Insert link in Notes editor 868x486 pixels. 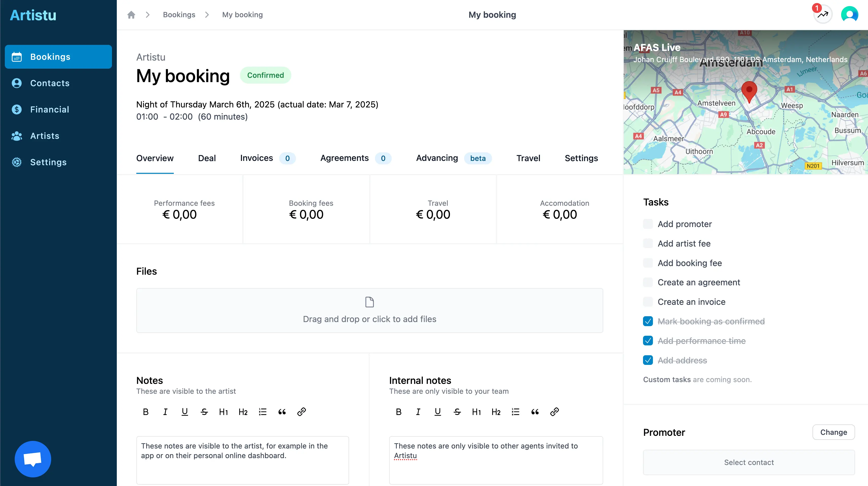(301, 412)
